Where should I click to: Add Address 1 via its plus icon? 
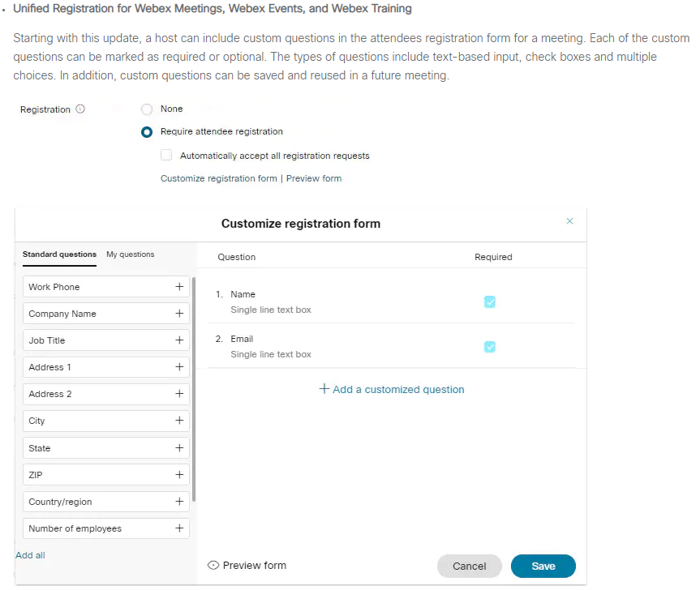coord(179,367)
